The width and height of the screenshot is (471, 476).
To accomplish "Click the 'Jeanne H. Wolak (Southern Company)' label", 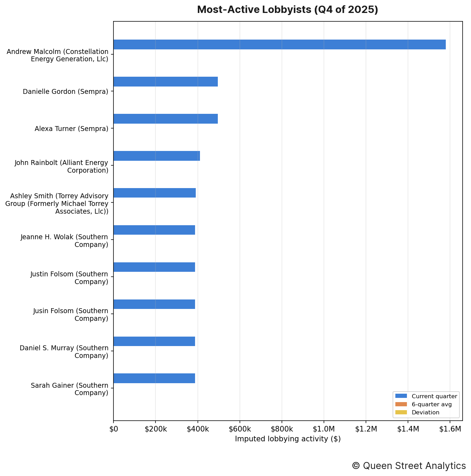I will [x=64, y=241].
